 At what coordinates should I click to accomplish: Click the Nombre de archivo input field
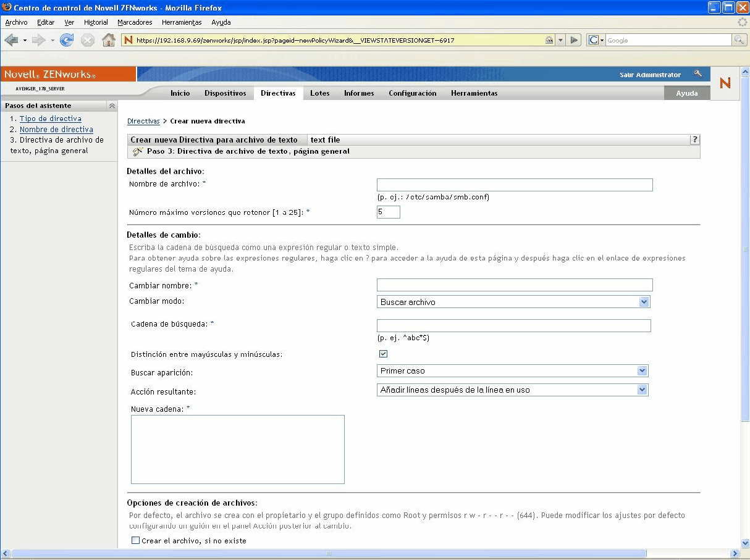[515, 185]
